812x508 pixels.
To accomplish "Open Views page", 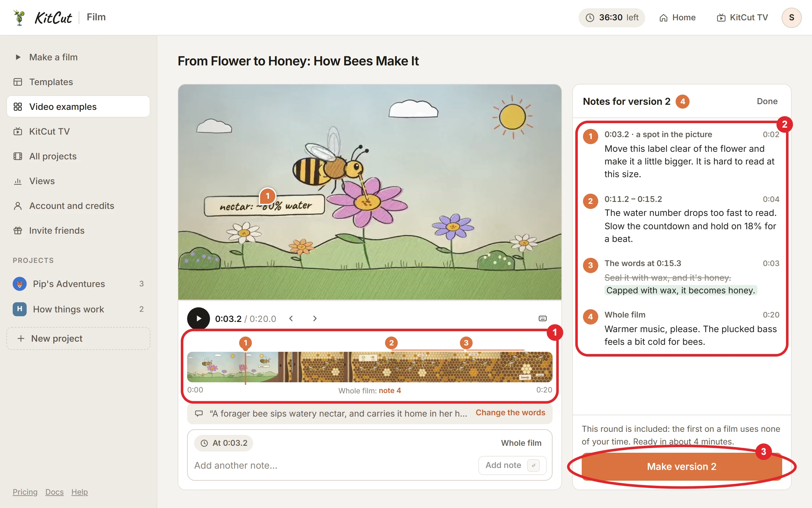I will tap(78, 181).
